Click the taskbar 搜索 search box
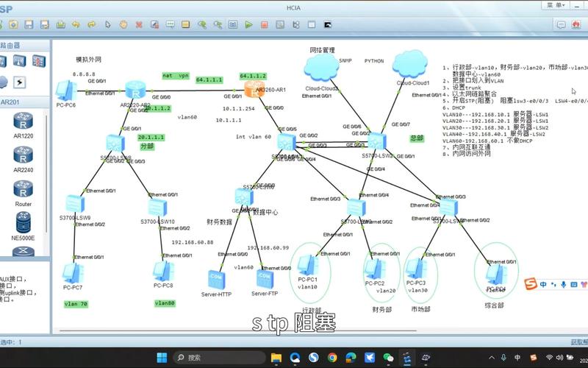The height and width of the screenshot is (368, 588). [220, 358]
